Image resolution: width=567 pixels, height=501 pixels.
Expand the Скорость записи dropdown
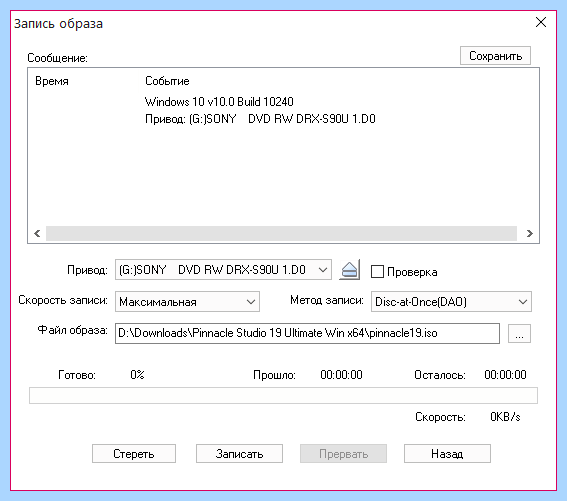point(187,302)
